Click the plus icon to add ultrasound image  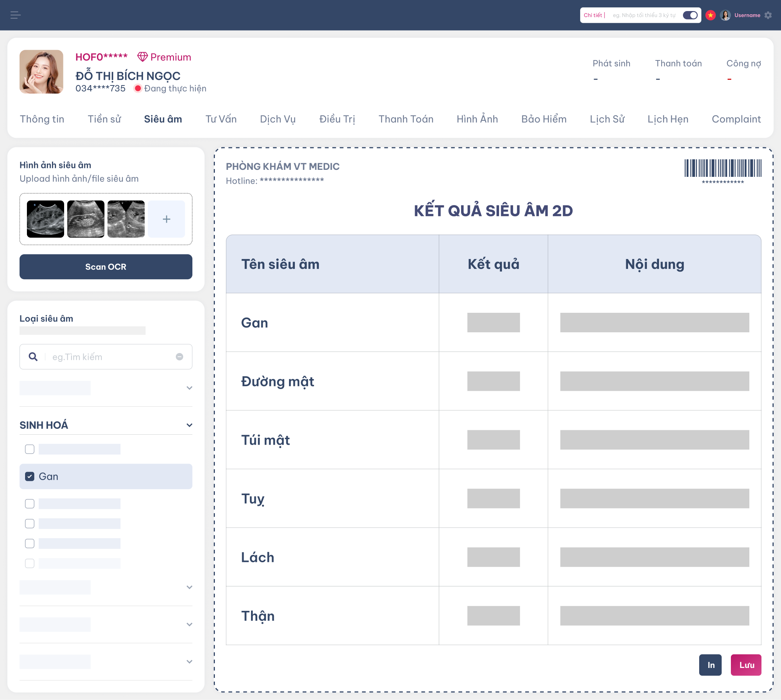click(166, 219)
